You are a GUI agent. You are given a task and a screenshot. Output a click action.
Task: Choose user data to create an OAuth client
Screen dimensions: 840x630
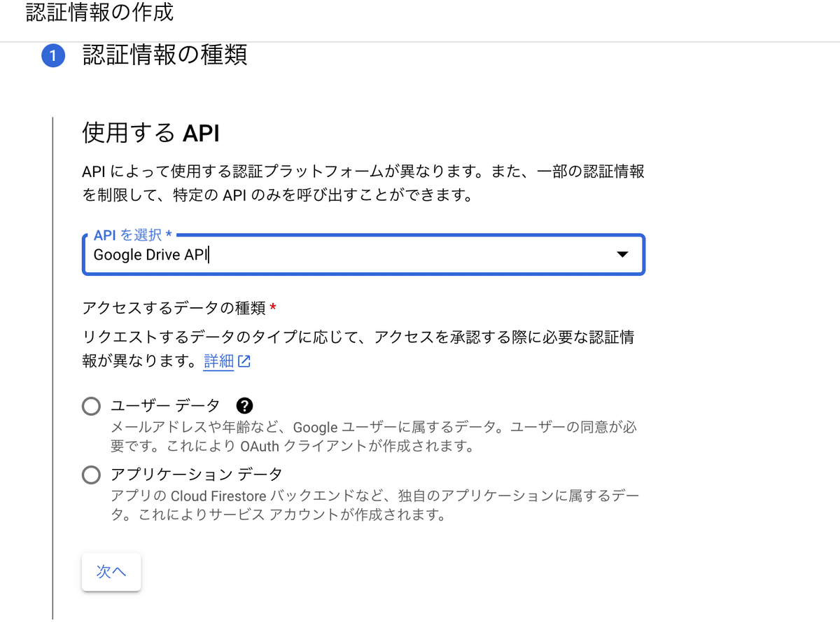point(91,405)
